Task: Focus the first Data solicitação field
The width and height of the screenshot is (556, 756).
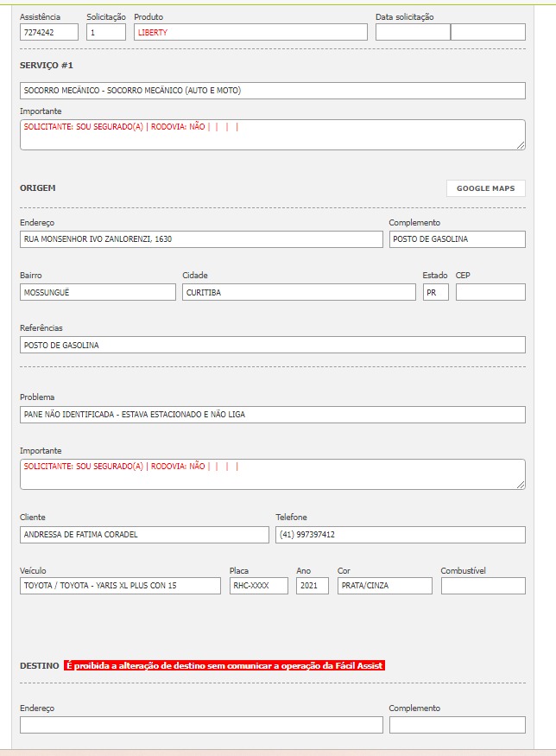Action: tap(413, 32)
